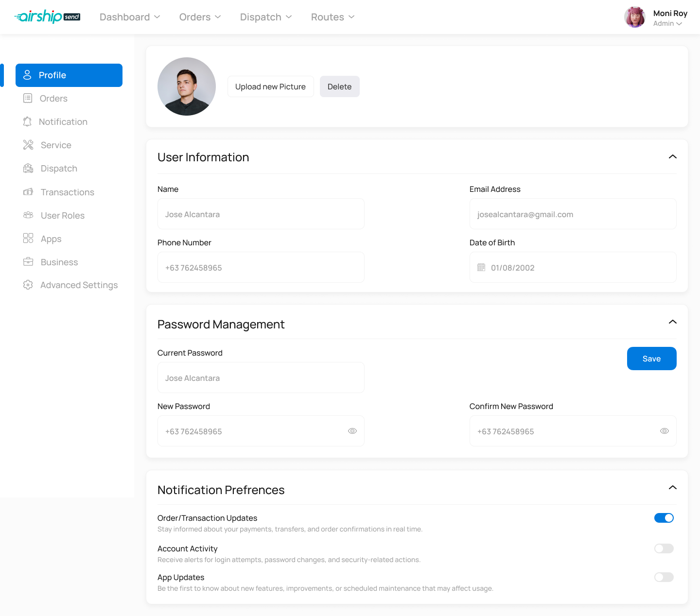The width and height of the screenshot is (700, 616).
Task: Click the Email Address input field
Action: tap(573, 214)
